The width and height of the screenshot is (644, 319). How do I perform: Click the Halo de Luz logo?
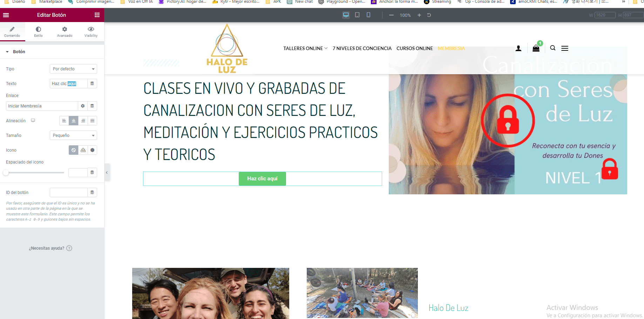(x=227, y=48)
